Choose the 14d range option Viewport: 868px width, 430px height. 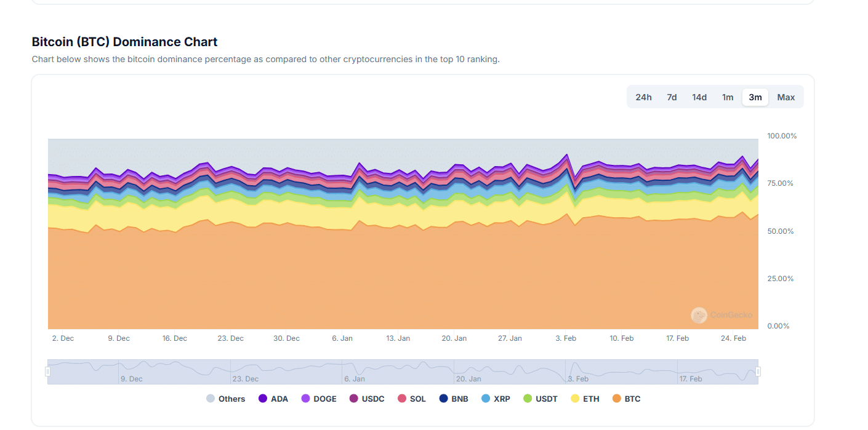coord(699,97)
